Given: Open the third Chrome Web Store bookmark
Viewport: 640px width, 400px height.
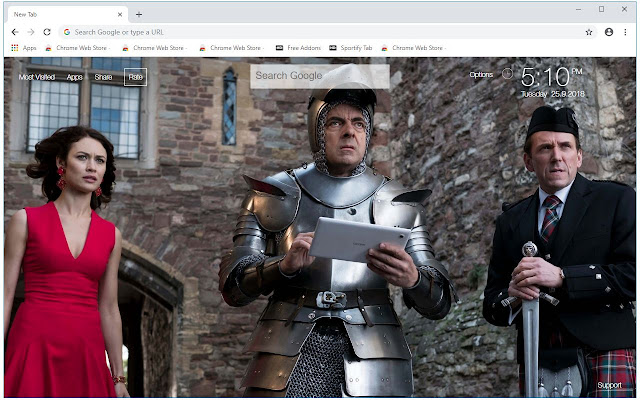Looking at the screenshot, I should point(231,48).
